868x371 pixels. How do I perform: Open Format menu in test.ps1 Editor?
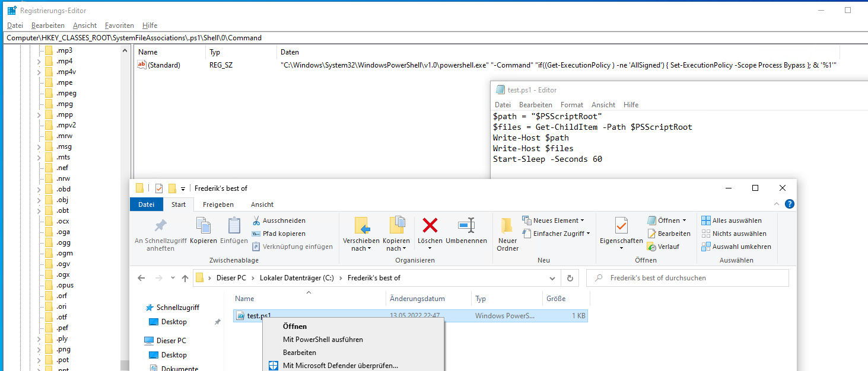pos(572,104)
